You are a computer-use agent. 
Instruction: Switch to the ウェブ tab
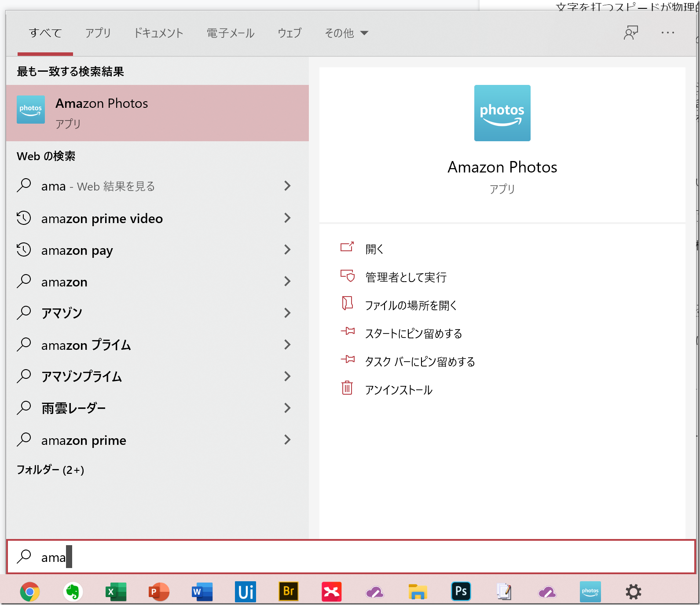[289, 33]
